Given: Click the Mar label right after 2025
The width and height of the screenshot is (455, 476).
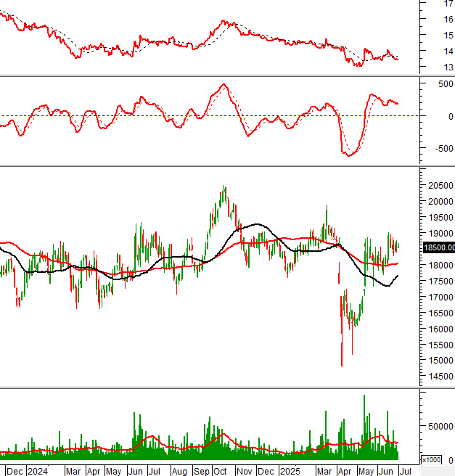Looking at the screenshot, I should 324,472.
